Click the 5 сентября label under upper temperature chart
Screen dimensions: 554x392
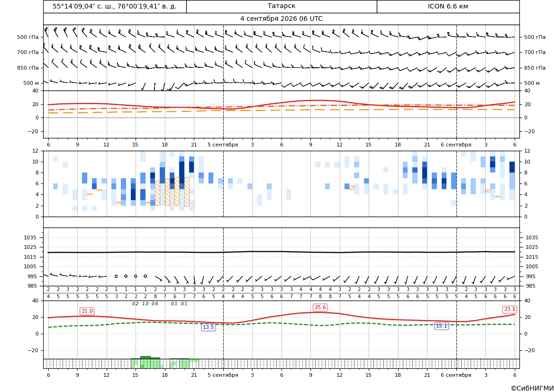click(x=223, y=145)
